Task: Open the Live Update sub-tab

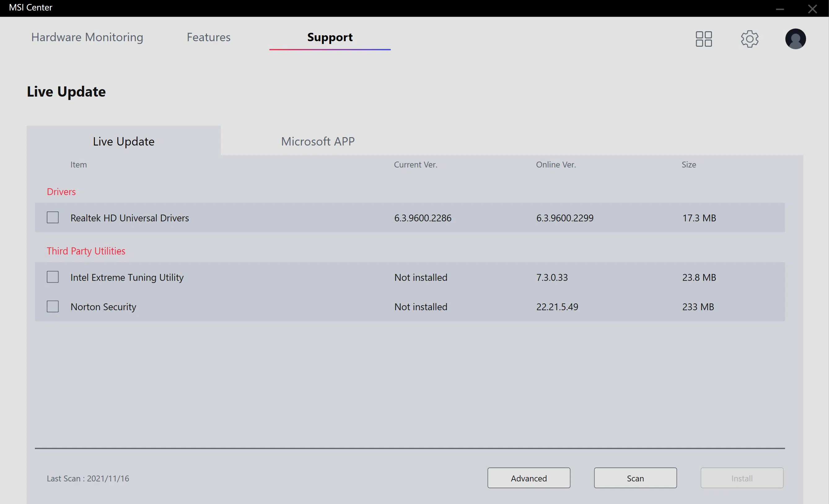Action: 124,141
